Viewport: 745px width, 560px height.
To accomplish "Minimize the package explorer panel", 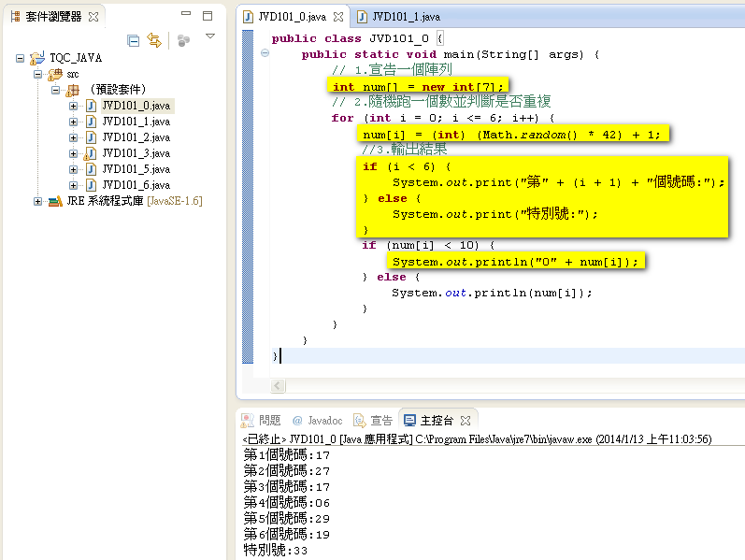I will [x=186, y=14].
